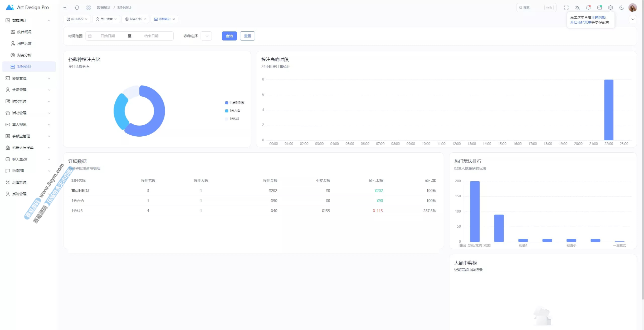Viewport: 644px width, 330px height.
Task: Switch to the 财务分析 tab
Action: click(x=135, y=19)
